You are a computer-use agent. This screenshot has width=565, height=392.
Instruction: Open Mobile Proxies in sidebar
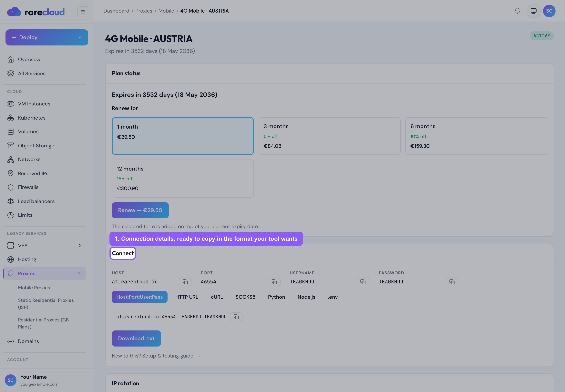click(x=34, y=288)
